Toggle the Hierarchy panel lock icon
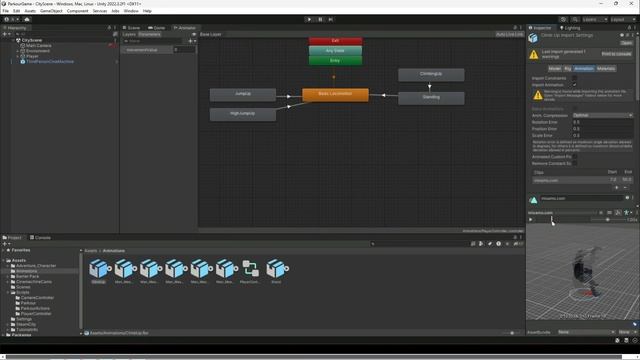This screenshot has height=360, width=640. [x=109, y=28]
